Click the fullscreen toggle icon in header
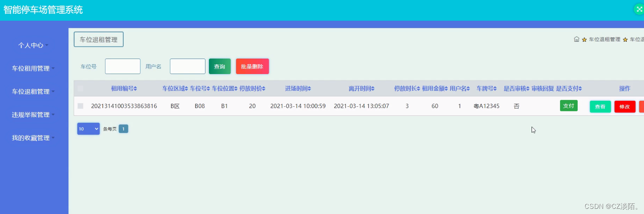The image size is (644, 214). [x=639, y=9]
